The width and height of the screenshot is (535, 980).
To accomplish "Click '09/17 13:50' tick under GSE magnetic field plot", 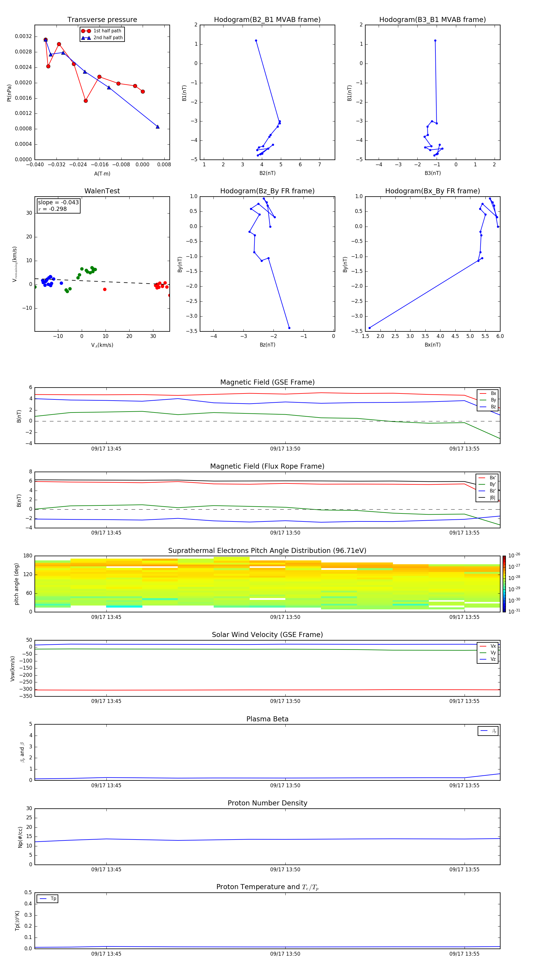I will (285, 449).
